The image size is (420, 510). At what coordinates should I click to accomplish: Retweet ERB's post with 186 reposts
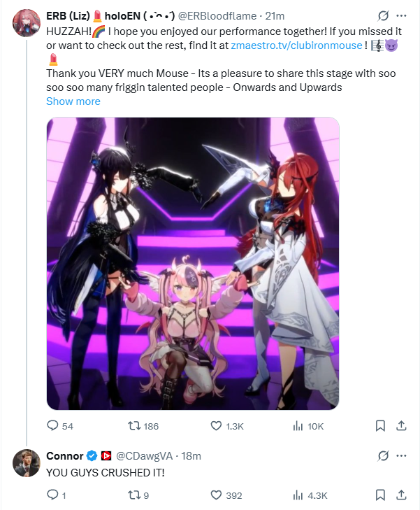[143, 426]
